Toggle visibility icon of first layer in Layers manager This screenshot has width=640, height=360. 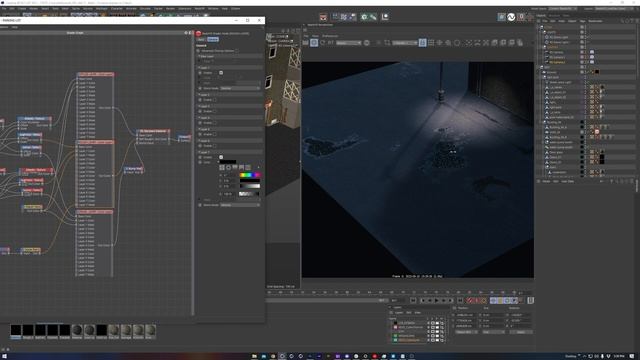pyautogui.click(x=433, y=323)
